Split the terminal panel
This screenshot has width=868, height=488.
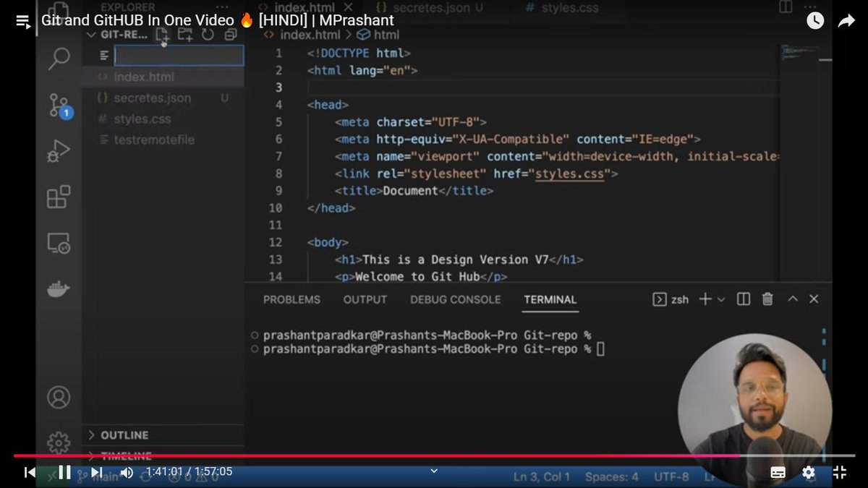(x=744, y=299)
